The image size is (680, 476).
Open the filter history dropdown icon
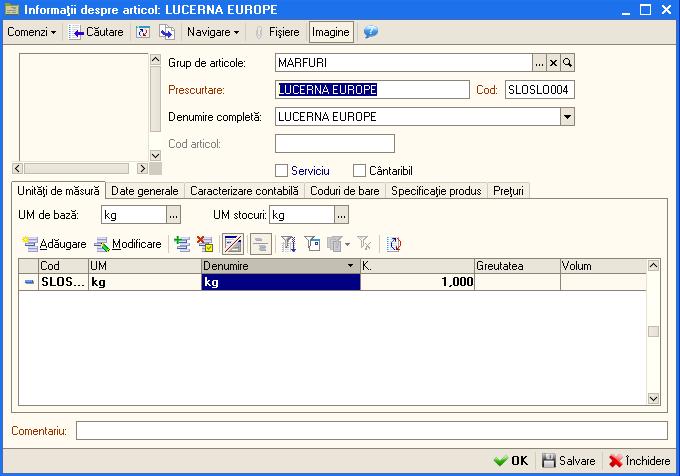coord(339,244)
